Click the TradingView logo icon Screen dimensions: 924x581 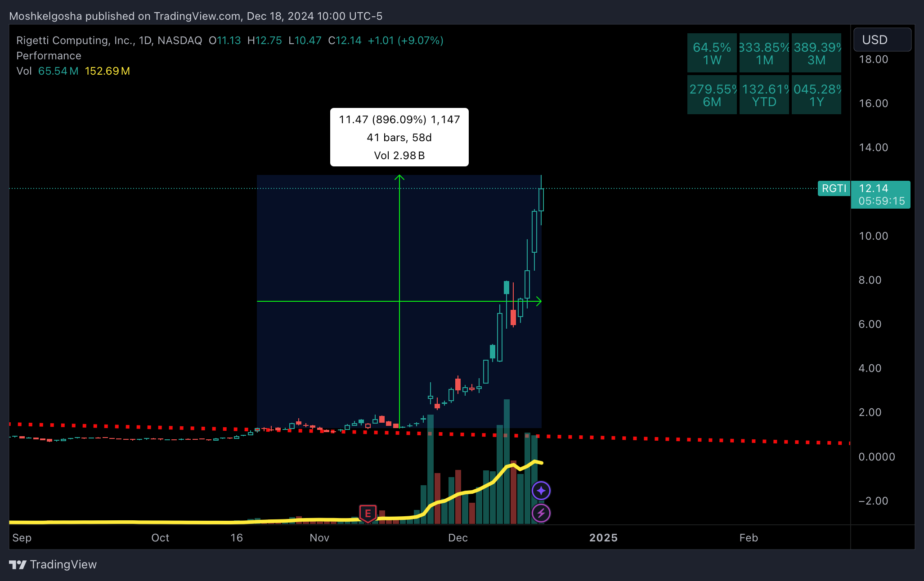18,564
